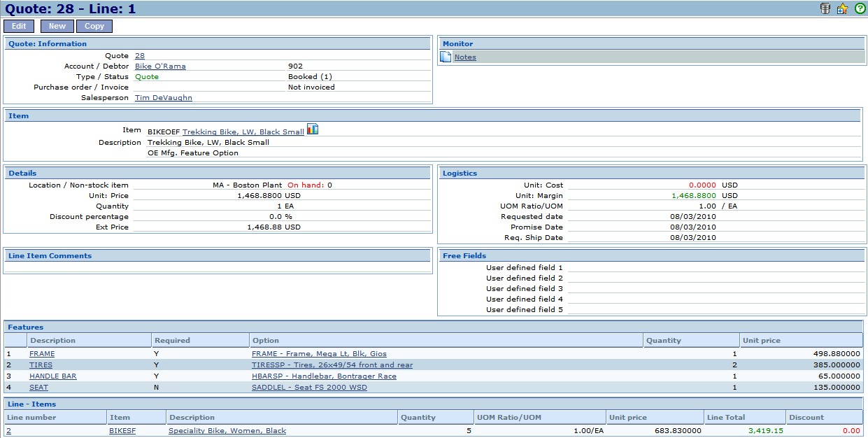Viewport: 868px width, 438px height.
Task: Open help via green question mark icon
Action: pyautogui.click(x=860, y=8)
